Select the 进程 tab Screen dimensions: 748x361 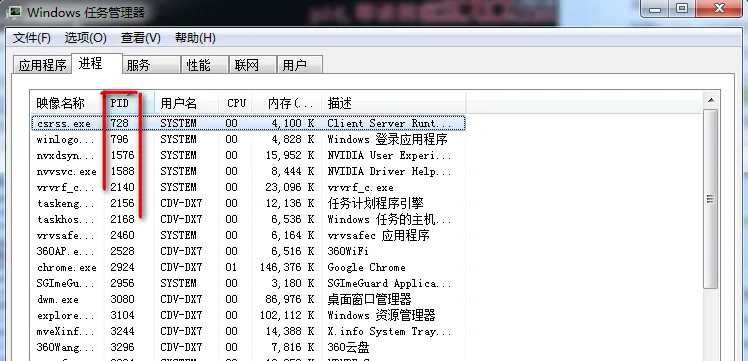coord(97,63)
